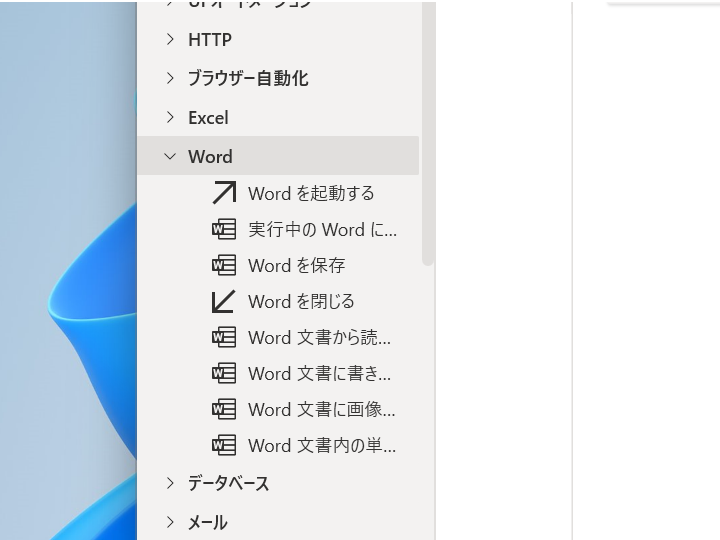
Task: Select the Word を保存 action text
Action: [297, 265]
